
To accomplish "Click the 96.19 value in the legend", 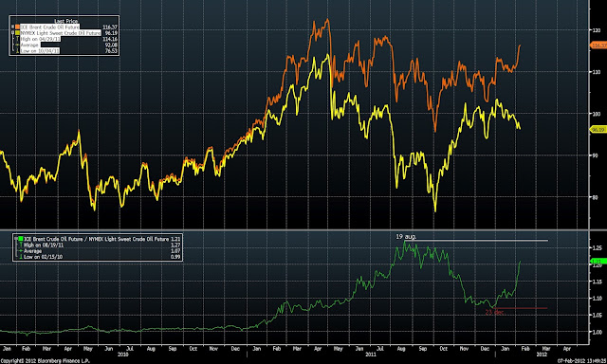I will tap(111, 33).
